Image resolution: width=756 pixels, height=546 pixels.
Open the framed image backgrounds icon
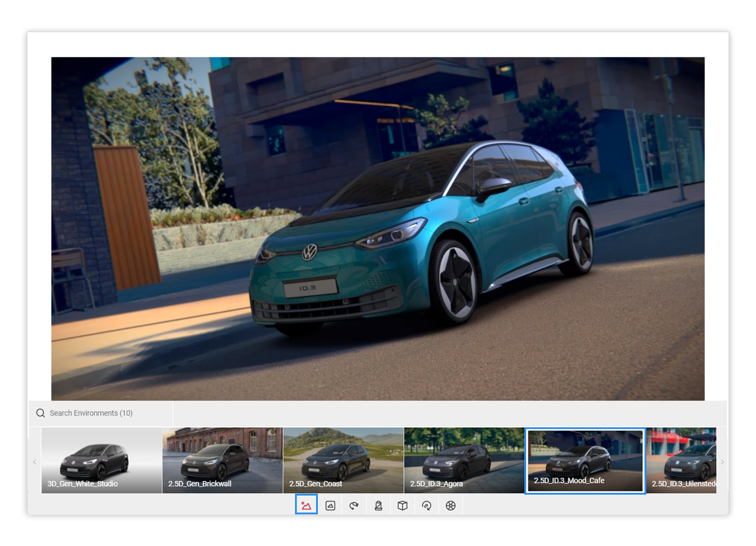(x=330, y=505)
